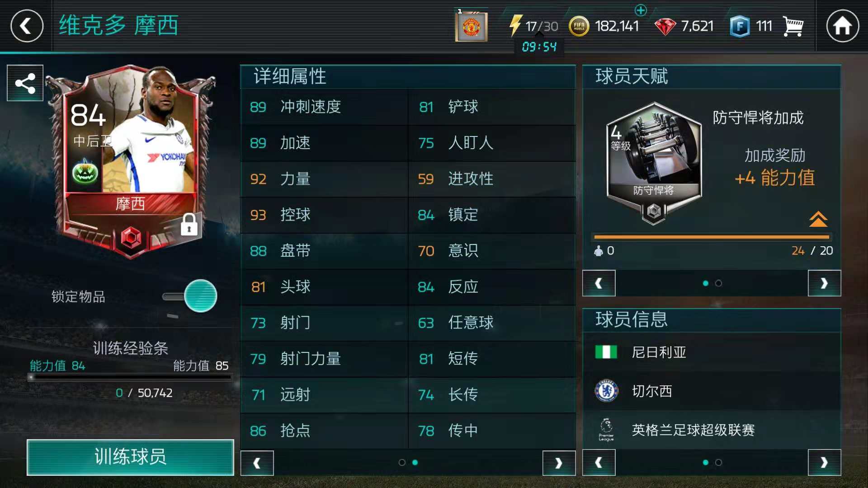The height and width of the screenshot is (488, 868).
Task: Upgrade skill using orange double-arrow
Action: pyautogui.click(x=818, y=219)
